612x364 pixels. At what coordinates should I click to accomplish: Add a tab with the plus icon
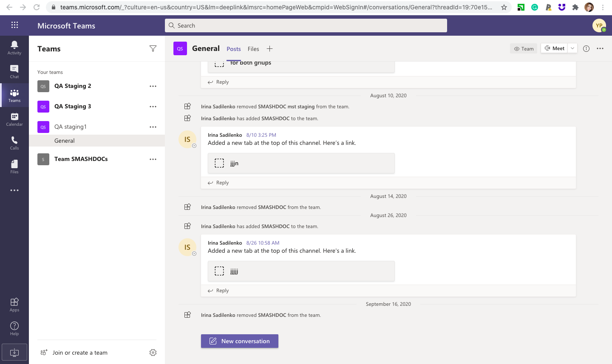click(x=269, y=49)
